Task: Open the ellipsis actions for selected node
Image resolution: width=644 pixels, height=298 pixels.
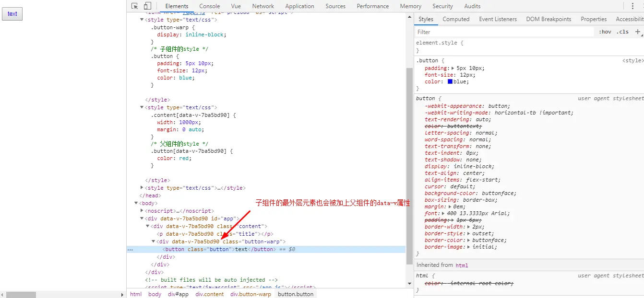Action: coord(130,250)
